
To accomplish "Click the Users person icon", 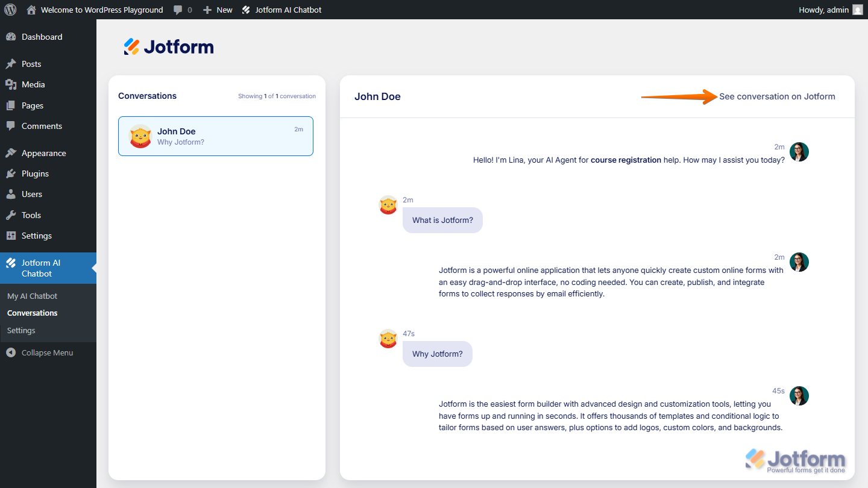I will point(11,194).
